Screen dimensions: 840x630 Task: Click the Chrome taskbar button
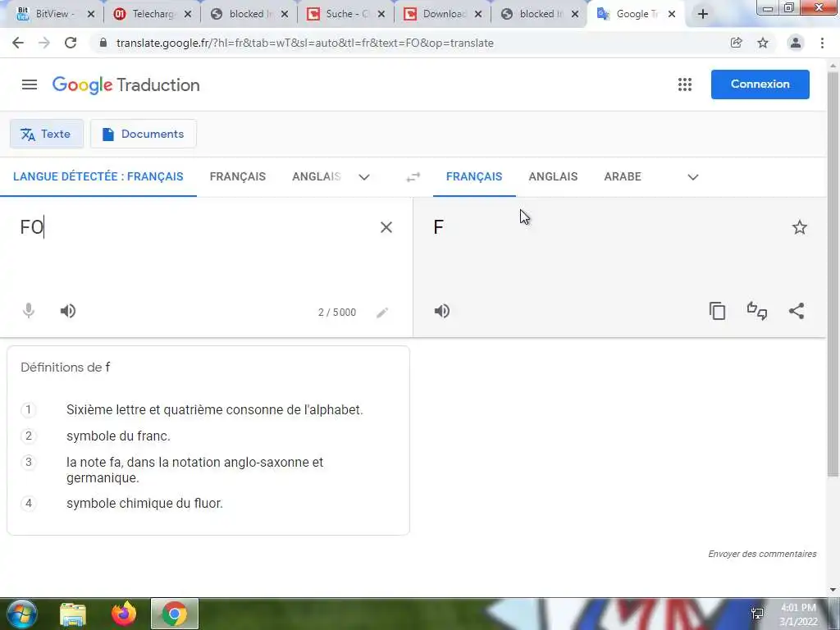point(174,614)
